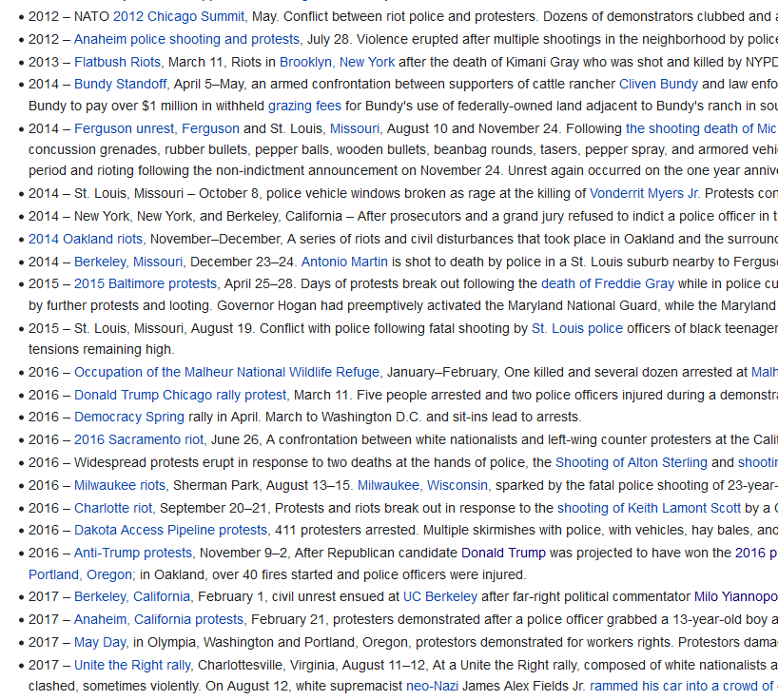This screenshot has height=700, width=778.
Task: Open the Missouri link in Ferguson entry
Action: (x=354, y=128)
